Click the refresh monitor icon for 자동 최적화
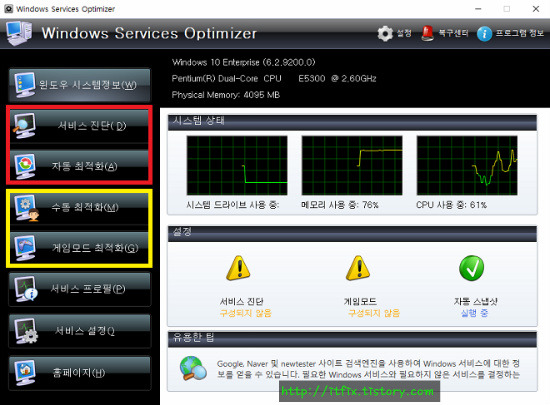 (25, 166)
